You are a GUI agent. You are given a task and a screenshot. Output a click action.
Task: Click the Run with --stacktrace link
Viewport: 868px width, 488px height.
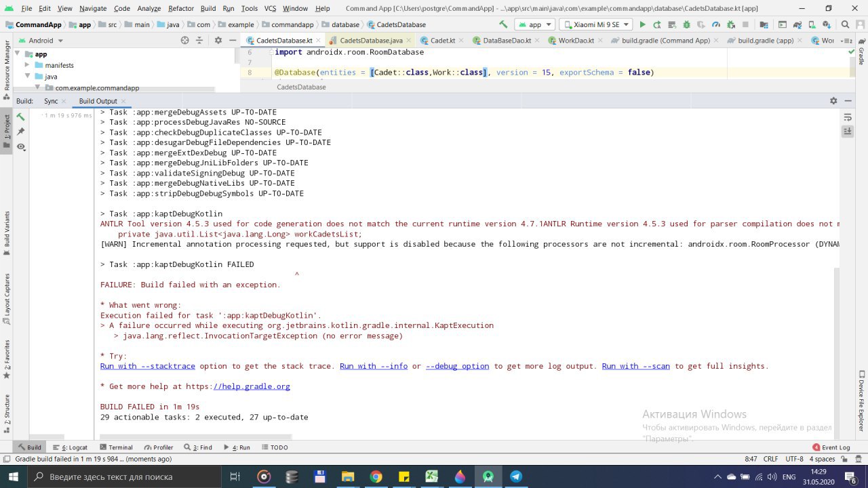(x=147, y=366)
